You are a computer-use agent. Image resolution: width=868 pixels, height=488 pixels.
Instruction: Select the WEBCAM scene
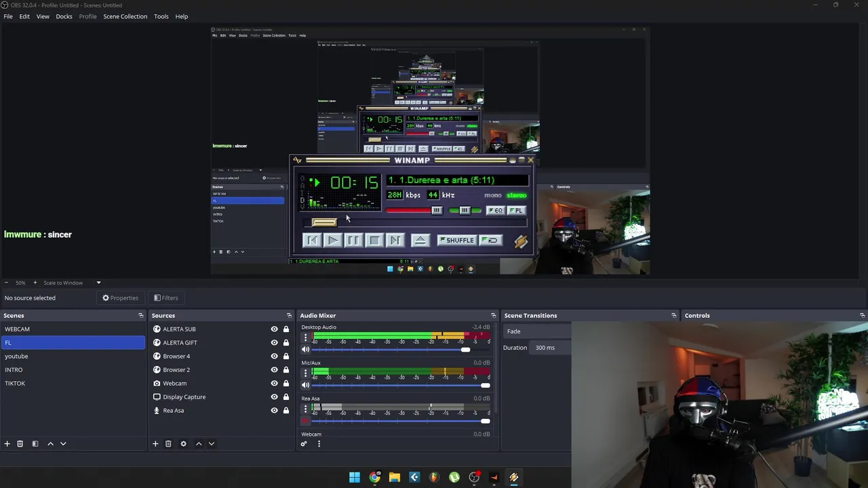(73, 329)
